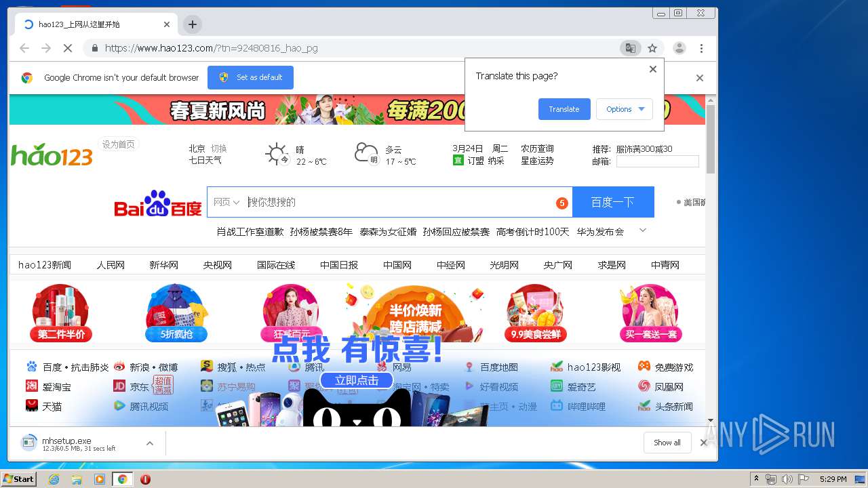
Task: Click the cloudy weather icon
Action: pos(366,154)
